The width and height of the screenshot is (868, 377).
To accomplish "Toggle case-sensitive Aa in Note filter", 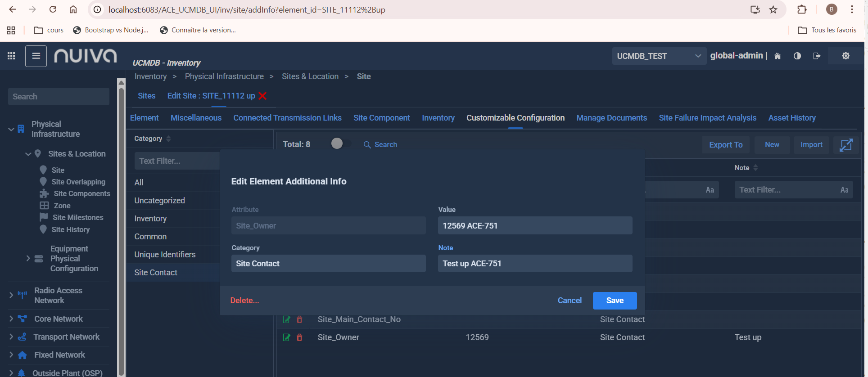I will (844, 190).
